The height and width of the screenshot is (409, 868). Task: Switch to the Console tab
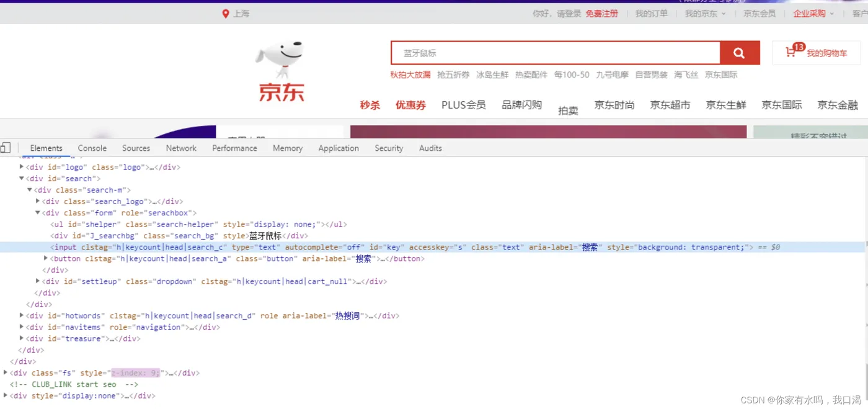pos(92,148)
